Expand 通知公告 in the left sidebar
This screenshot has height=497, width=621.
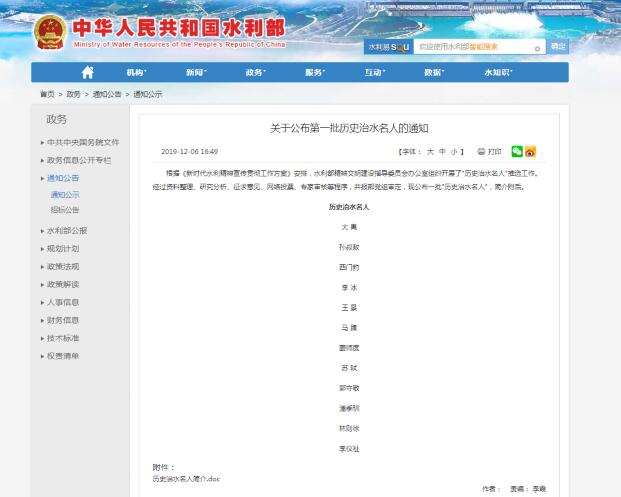tap(65, 178)
